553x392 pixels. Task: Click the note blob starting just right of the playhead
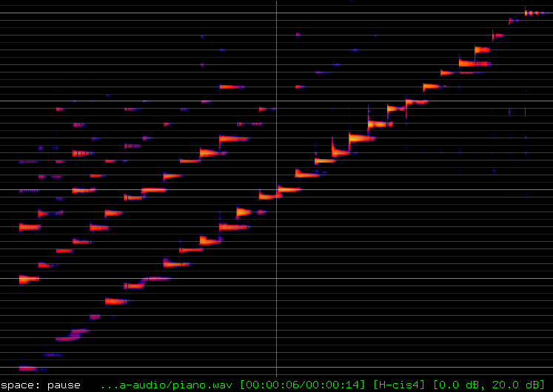(289, 189)
